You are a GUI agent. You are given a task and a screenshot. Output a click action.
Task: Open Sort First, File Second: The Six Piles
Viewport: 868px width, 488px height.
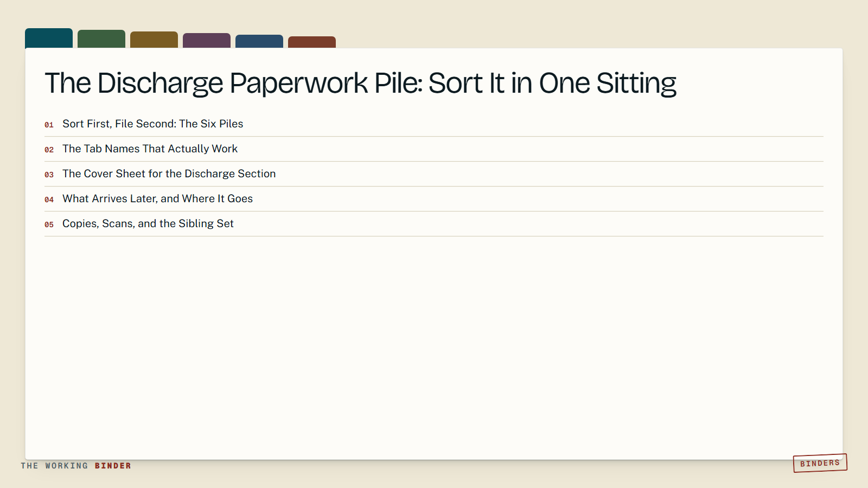pyautogui.click(x=434, y=124)
